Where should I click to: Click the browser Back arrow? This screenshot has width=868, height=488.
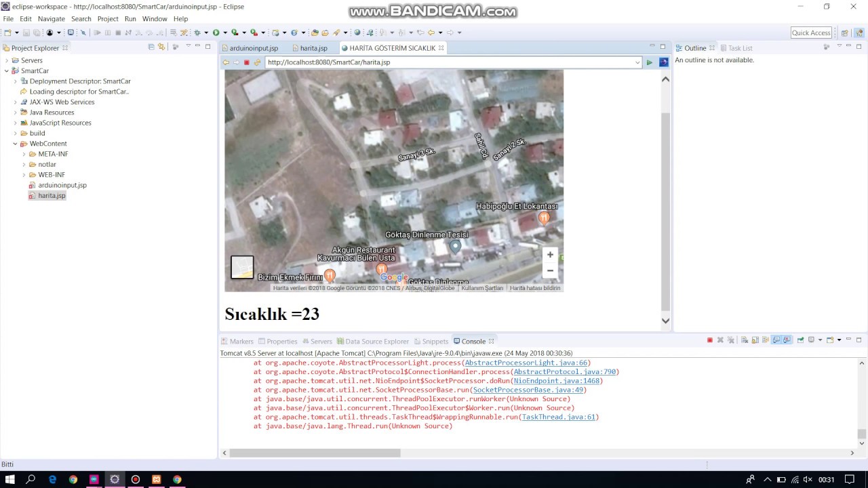(x=226, y=62)
